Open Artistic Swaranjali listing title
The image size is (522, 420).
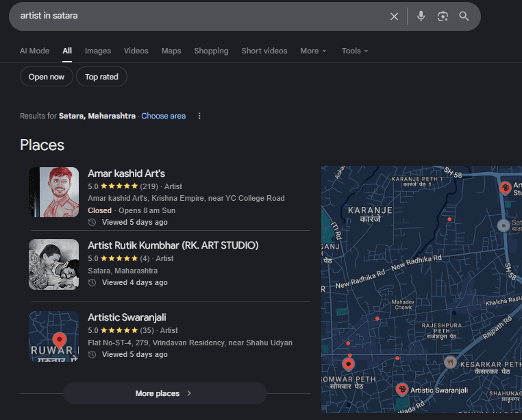click(127, 317)
